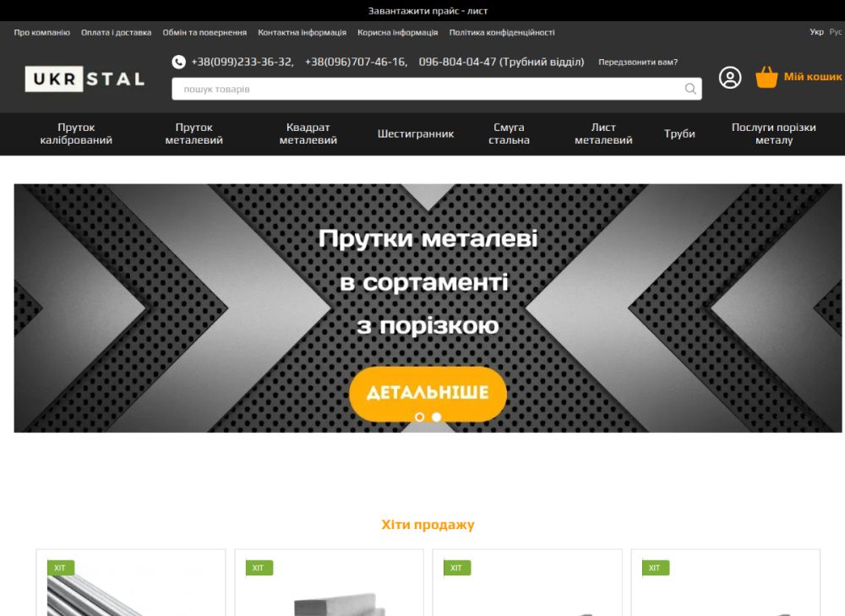Viewport: 845px width, 616px height.
Task: Open the Пруток калібрований category
Action: [76, 134]
